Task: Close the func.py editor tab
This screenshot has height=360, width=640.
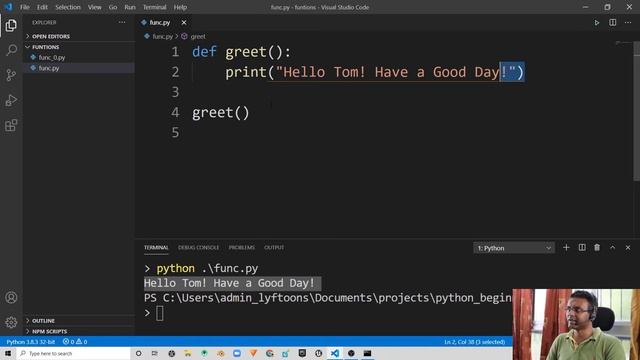Action: [184, 22]
